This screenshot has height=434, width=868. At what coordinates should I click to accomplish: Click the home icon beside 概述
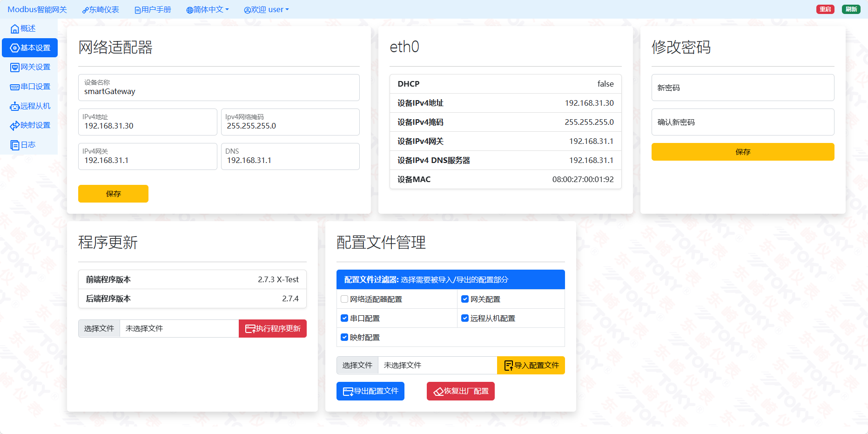[15, 29]
